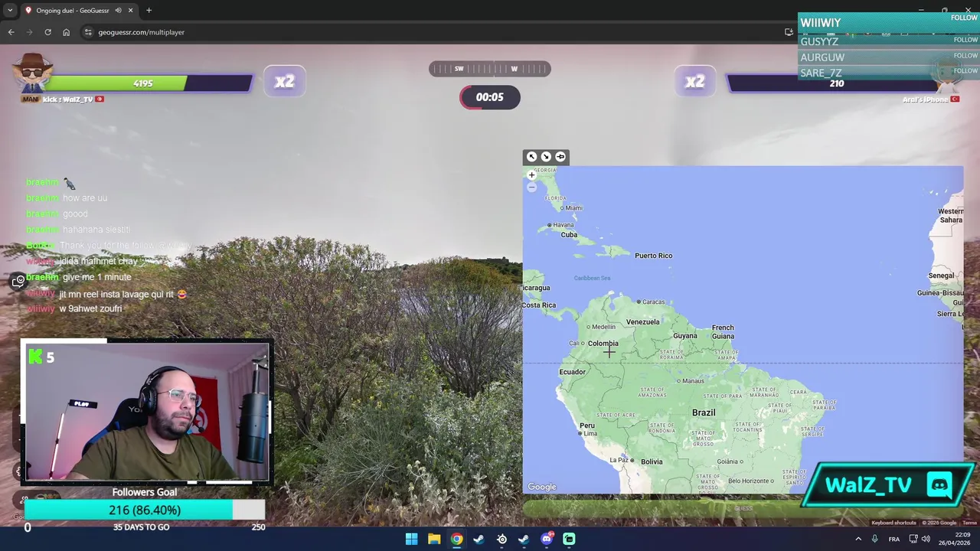Screen dimensions: 980x551
Task: Switch to Chrome in the taskbar
Action: click(456, 539)
